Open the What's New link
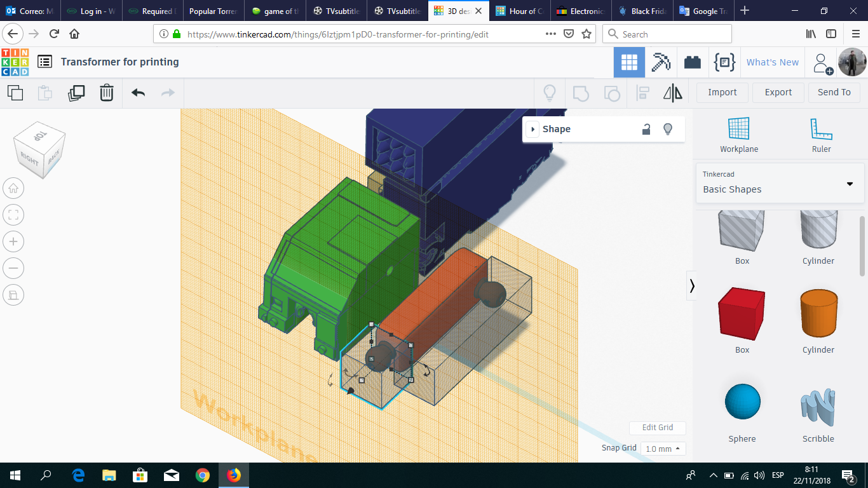 [772, 62]
